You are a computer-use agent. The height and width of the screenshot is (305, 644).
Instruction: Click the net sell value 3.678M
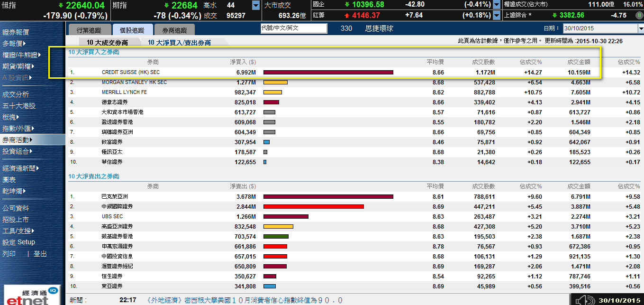click(x=246, y=196)
